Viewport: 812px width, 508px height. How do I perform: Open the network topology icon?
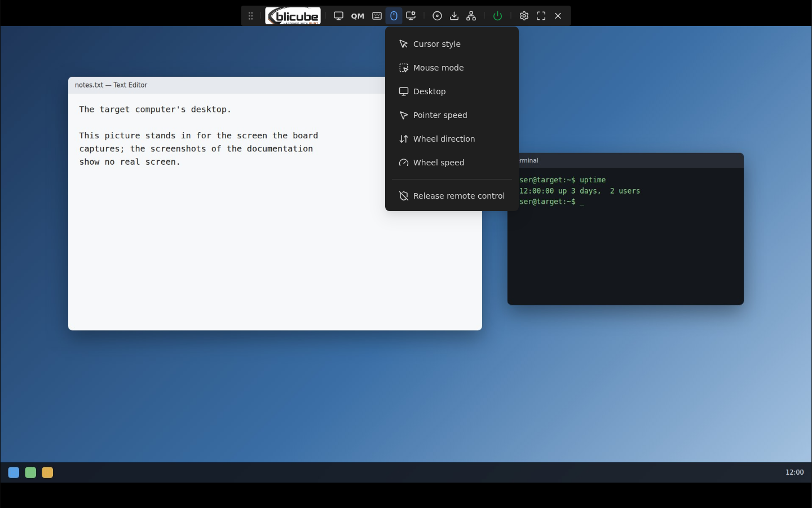(x=471, y=16)
